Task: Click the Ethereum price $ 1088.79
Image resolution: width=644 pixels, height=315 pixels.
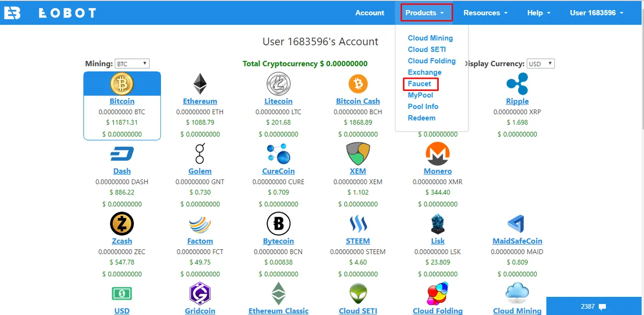Action: click(x=200, y=122)
